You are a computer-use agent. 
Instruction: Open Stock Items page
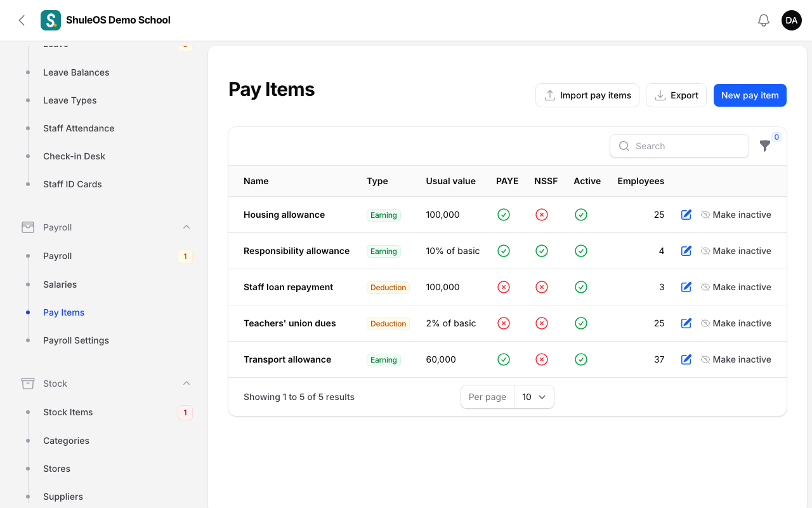pos(68,412)
